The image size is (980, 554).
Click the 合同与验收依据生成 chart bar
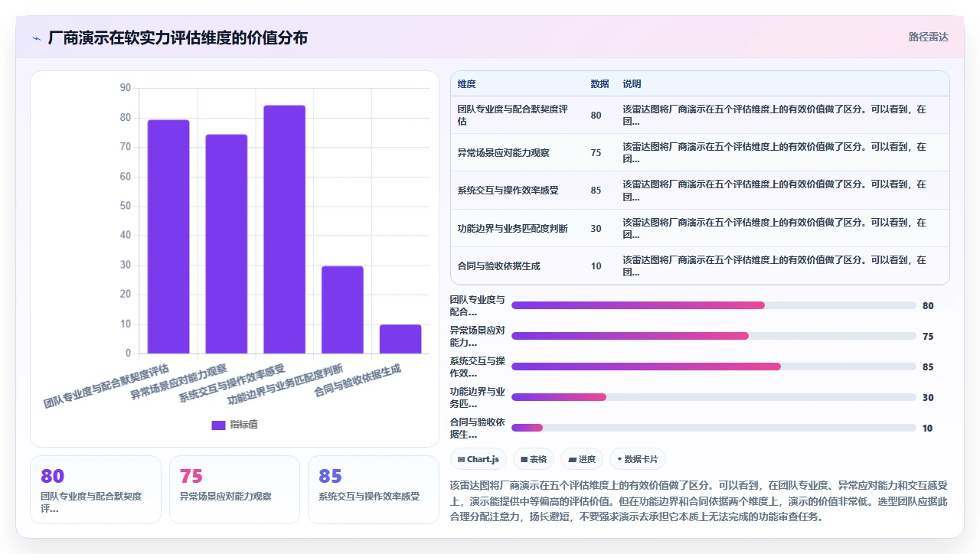point(400,339)
